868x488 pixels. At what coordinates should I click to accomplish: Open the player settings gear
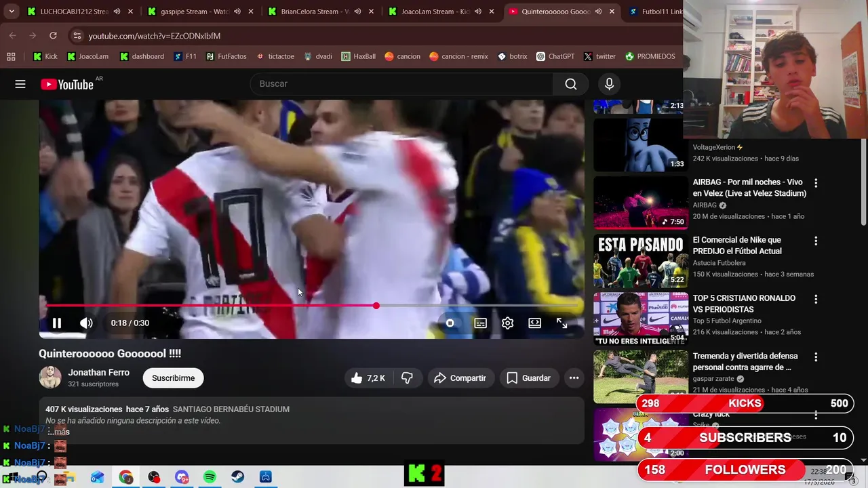coord(507,323)
